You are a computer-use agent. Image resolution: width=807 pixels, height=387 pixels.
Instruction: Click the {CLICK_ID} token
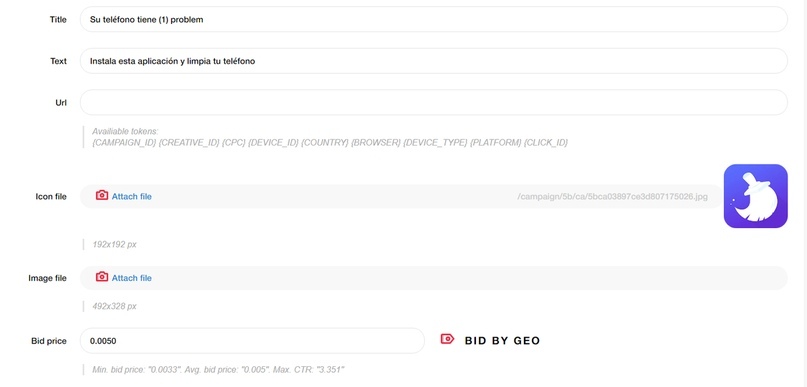coord(546,143)
